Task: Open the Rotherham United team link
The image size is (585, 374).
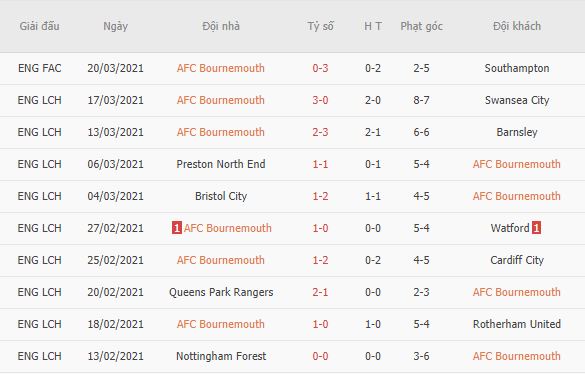Action: pos(517,324)
